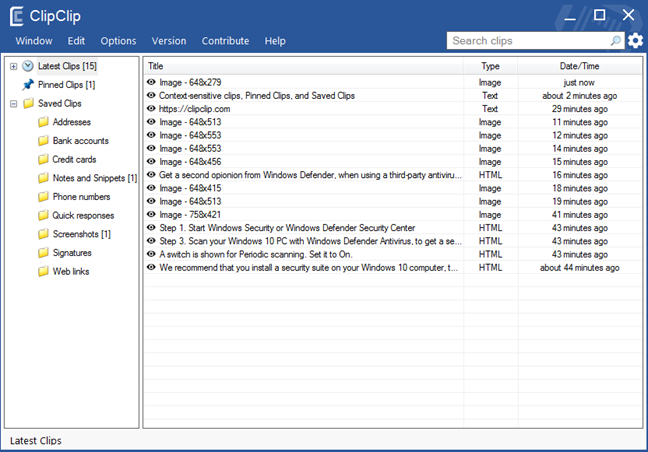Screen dimensions: 648x452
Task: Click the '29 minutes ago' date cell
Action: click(580, 109)
